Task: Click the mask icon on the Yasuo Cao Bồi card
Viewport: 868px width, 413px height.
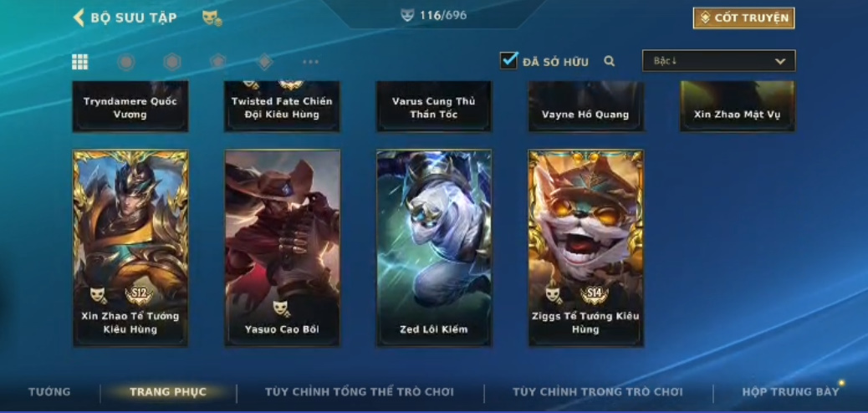Action: coord(281,309)
